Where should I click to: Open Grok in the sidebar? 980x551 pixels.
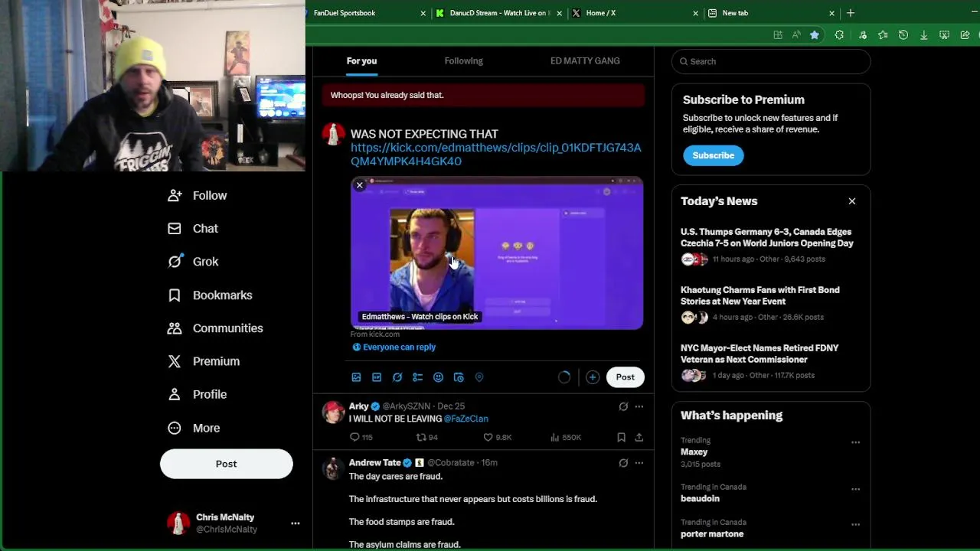(x=194, y=262)
